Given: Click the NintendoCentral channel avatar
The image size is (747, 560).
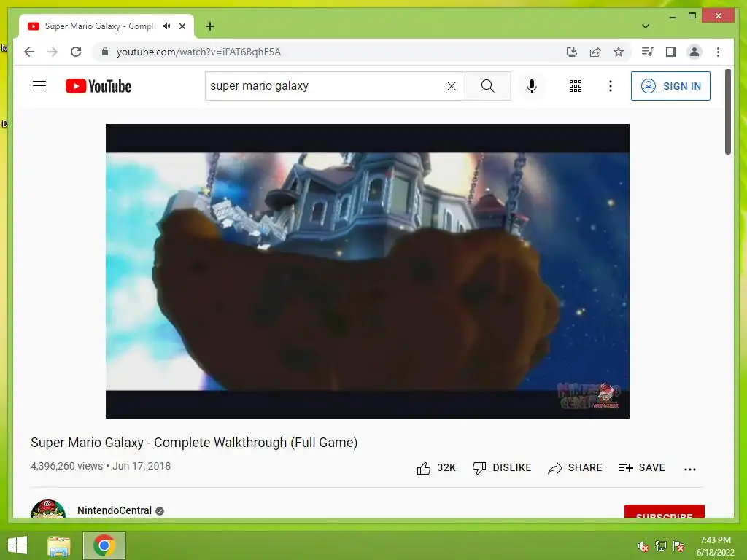Looking at the screenshot, I should pos(47,508).
